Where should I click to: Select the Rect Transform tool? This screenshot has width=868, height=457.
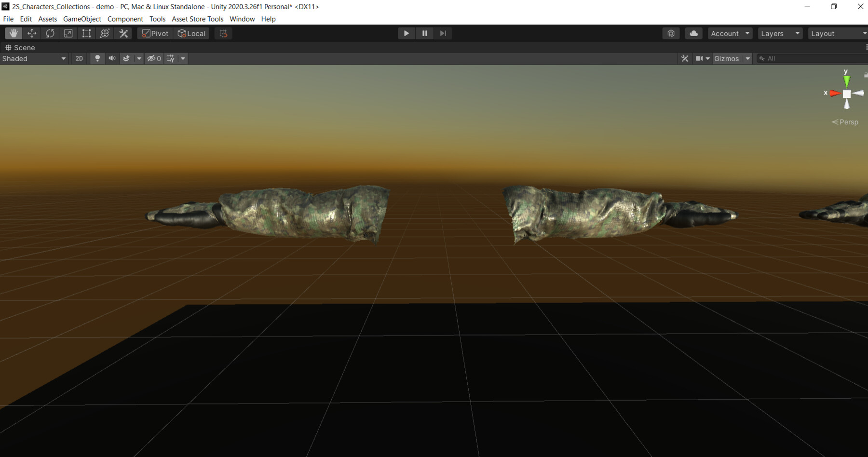click(x=87, y=33)
